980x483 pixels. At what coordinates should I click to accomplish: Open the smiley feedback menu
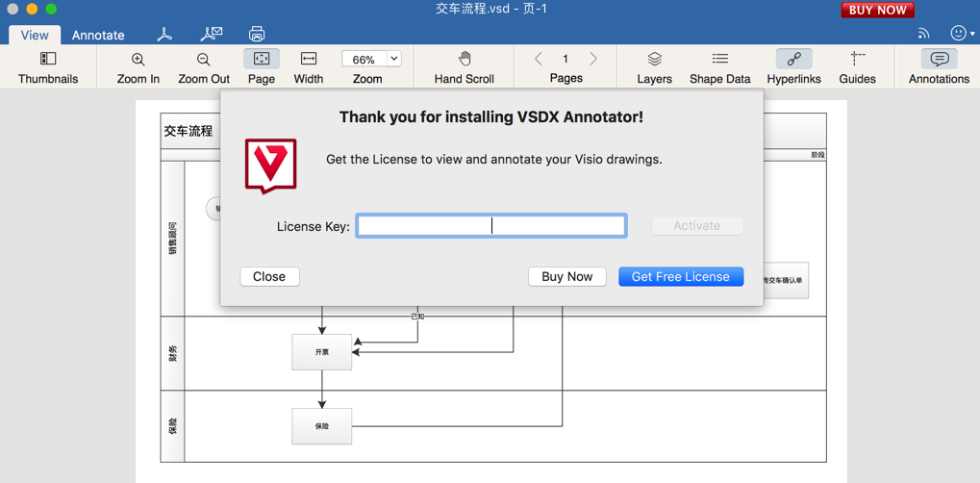[962, 33]
